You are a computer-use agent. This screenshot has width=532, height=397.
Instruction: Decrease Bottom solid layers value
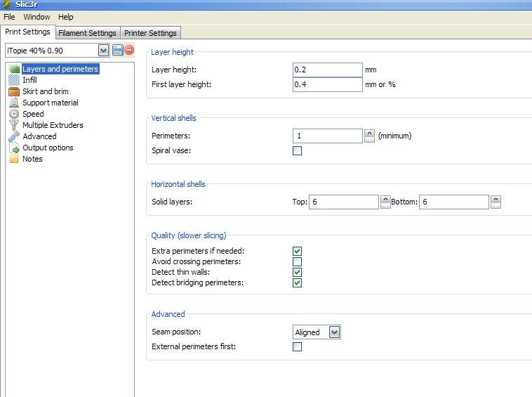tap(496, 205)
